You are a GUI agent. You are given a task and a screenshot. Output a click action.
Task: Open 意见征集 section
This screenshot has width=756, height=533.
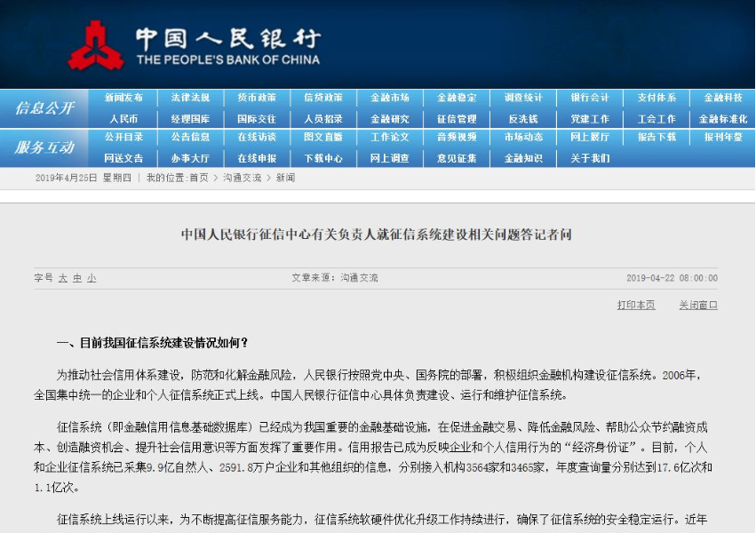(x=457, y=158)
